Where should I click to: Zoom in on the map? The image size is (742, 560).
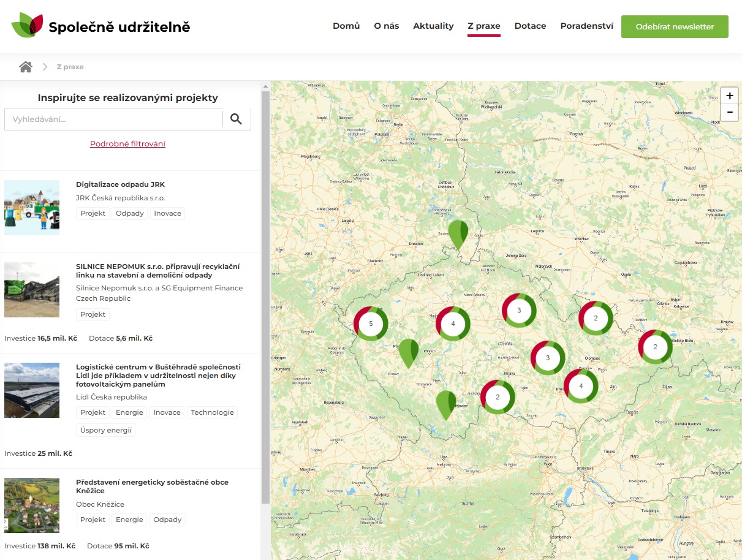[729, 96]
